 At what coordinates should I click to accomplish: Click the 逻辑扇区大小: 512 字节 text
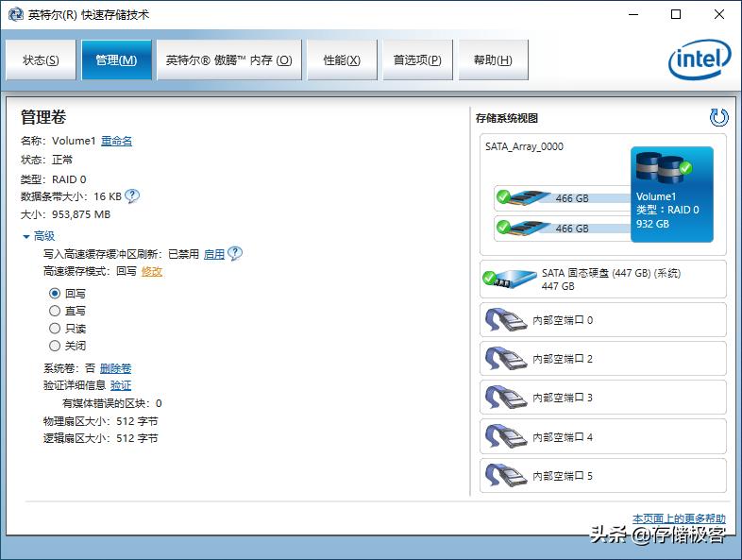101,438
